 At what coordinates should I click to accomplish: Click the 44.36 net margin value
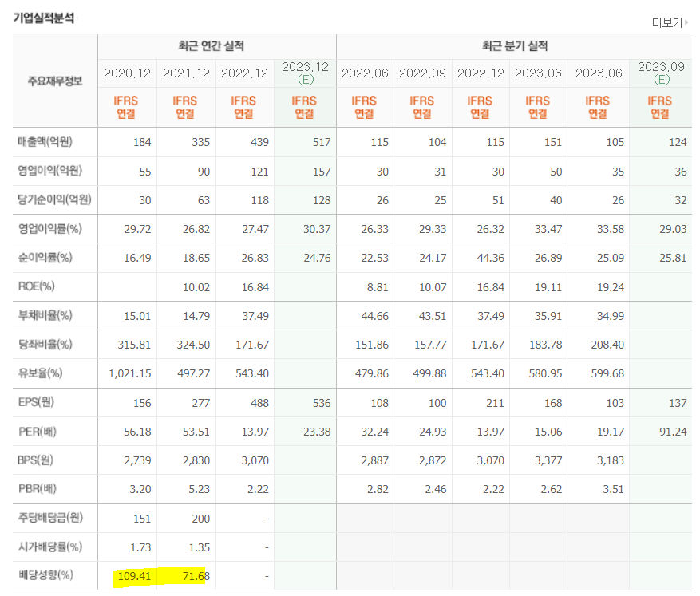[x=491, y=258]
